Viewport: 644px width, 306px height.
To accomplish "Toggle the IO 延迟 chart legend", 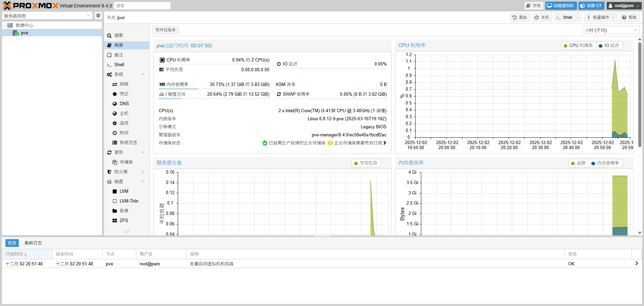I will click(609, 45).
